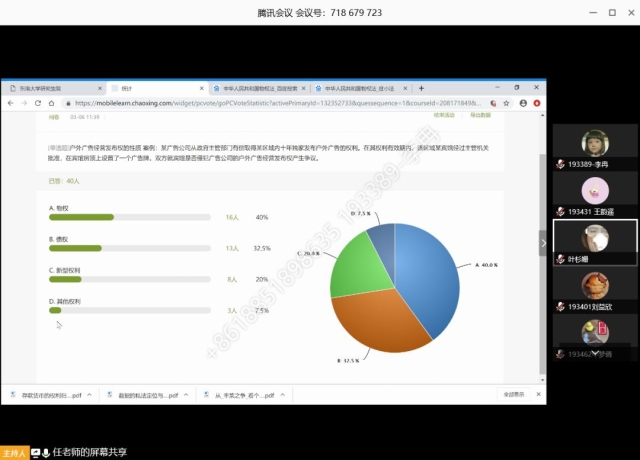
Task: Collapse the participant video side panel
Action: coord(544,242)
